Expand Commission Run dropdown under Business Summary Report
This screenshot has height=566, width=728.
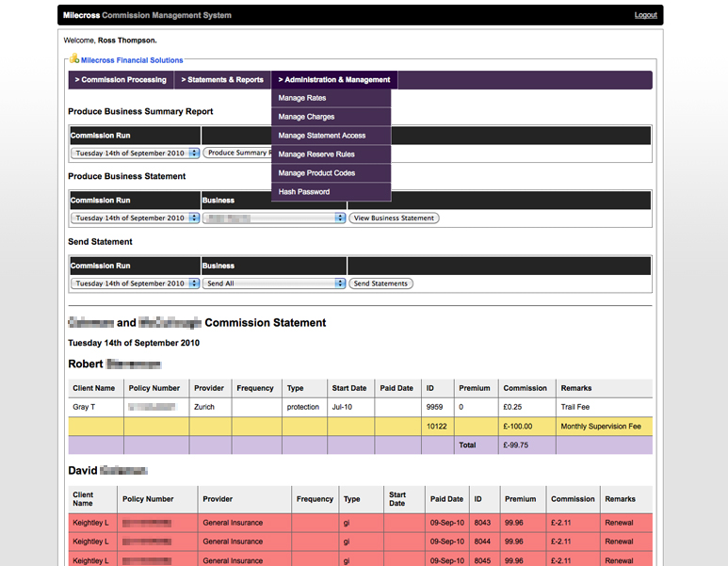click(x=136, y=153)
